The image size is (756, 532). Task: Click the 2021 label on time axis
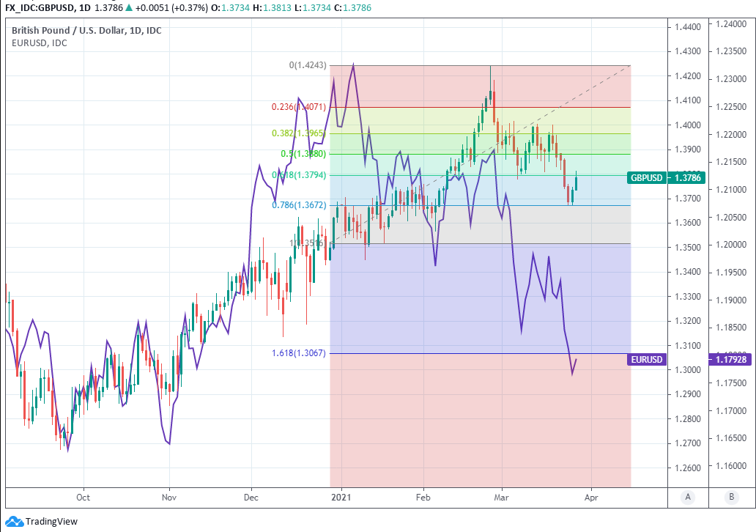(342, 497)
